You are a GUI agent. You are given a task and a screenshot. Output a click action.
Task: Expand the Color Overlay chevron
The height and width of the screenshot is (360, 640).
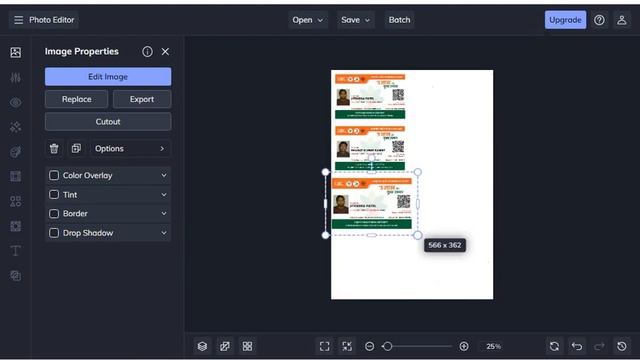pos(164,176)
